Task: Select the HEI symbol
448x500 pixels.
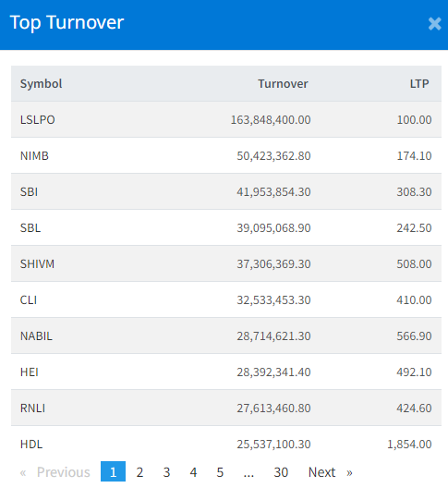Action: click(30, 372)
